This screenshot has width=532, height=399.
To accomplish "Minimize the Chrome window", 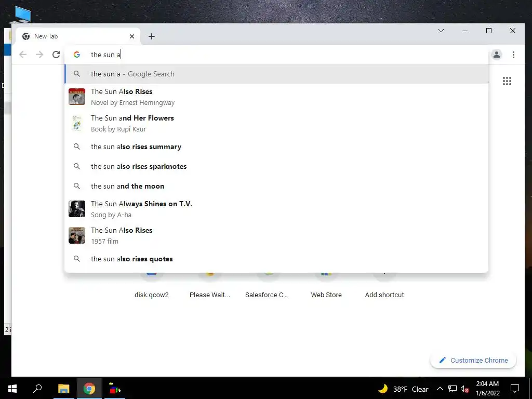I will [465, 31].
